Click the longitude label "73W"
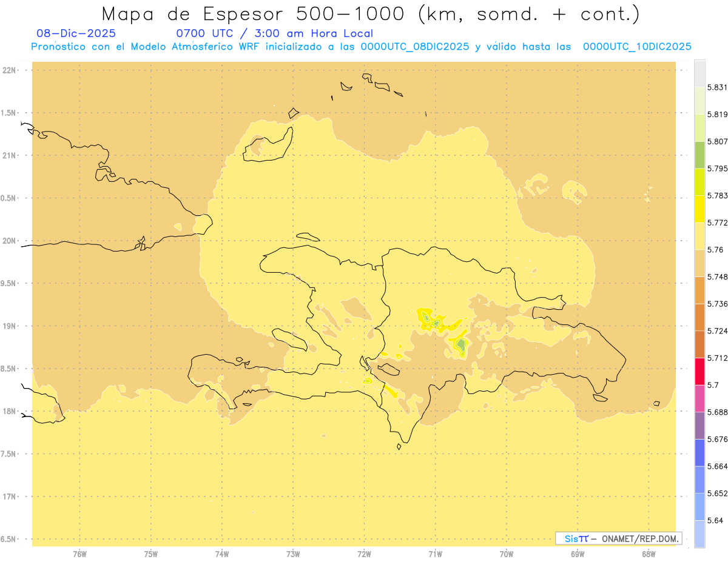The image size is (728, 562). (293, 554)
